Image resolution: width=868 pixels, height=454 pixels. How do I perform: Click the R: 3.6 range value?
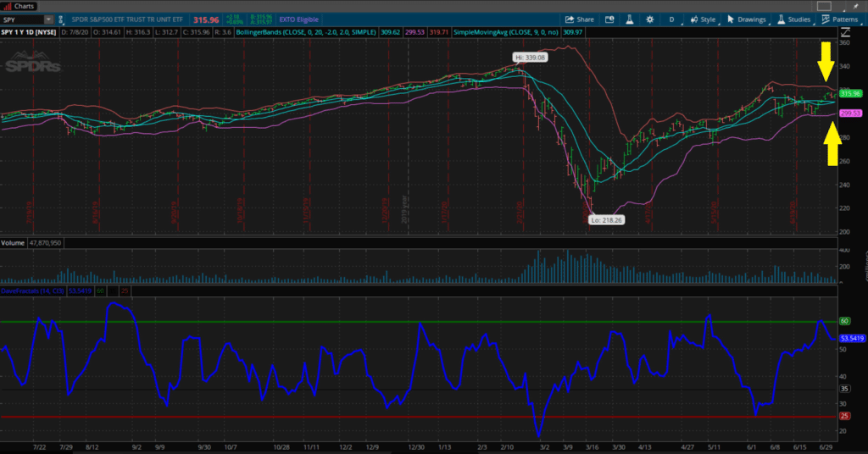[x=223, y=32]
